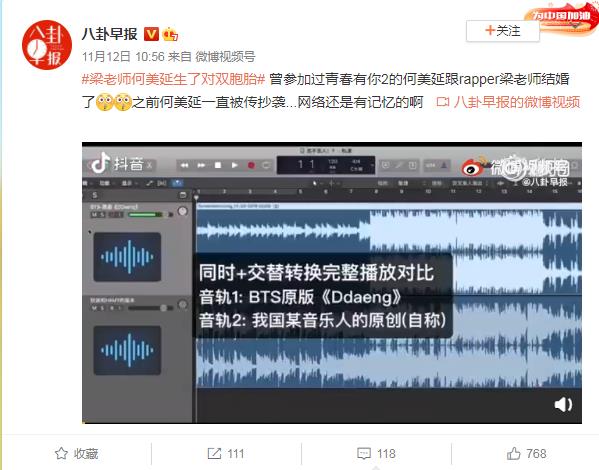Click the orange V verified badge

tap(151, 34)
